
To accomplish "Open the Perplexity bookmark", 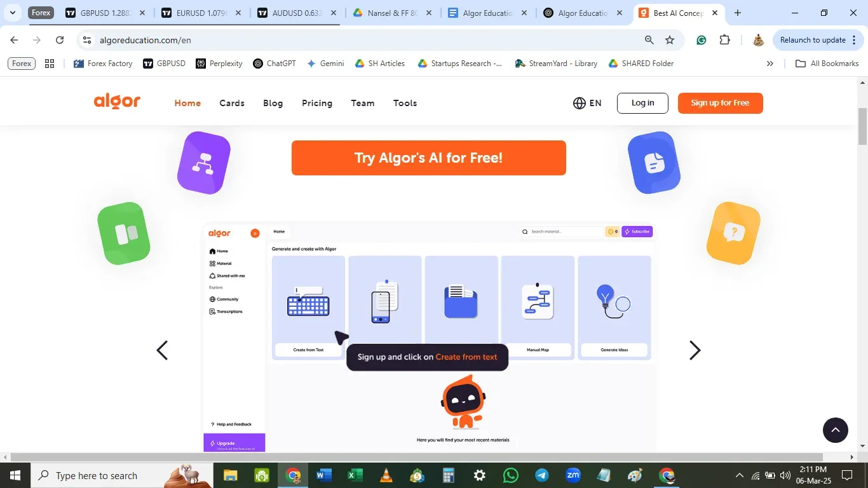I will pos(219,64).
